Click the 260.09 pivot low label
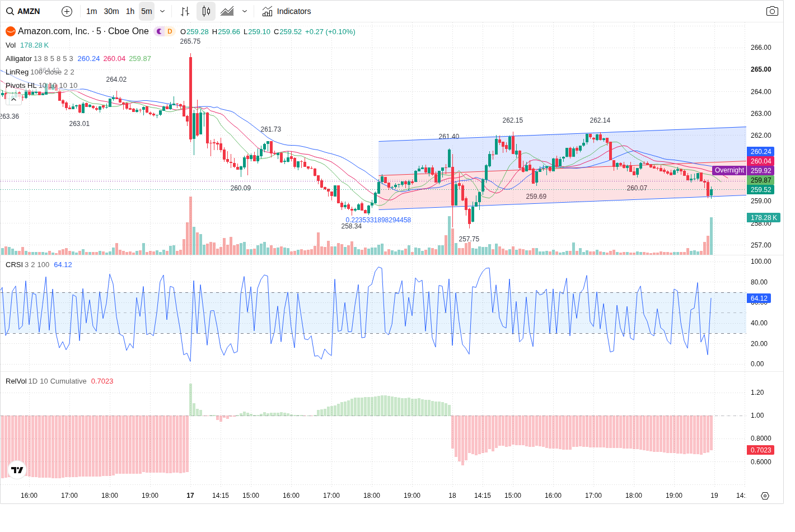795x532 pixels. (241, 188)
